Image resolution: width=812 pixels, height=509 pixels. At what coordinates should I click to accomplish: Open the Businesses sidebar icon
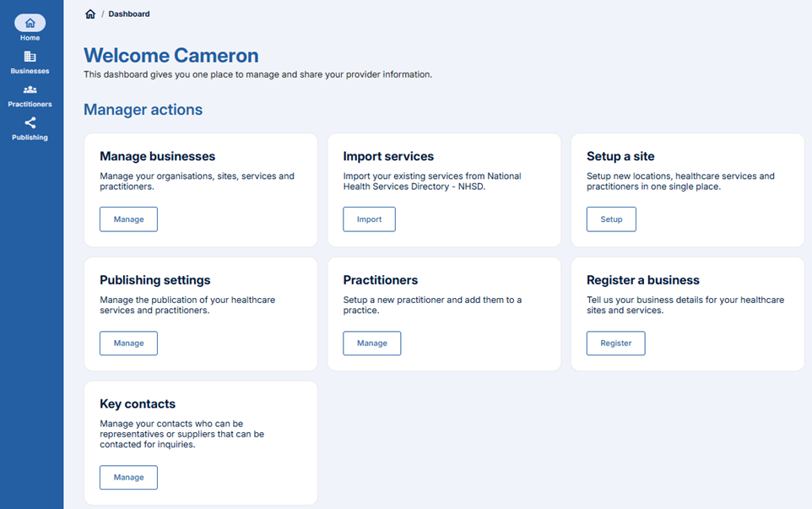[x=30, y=61]
